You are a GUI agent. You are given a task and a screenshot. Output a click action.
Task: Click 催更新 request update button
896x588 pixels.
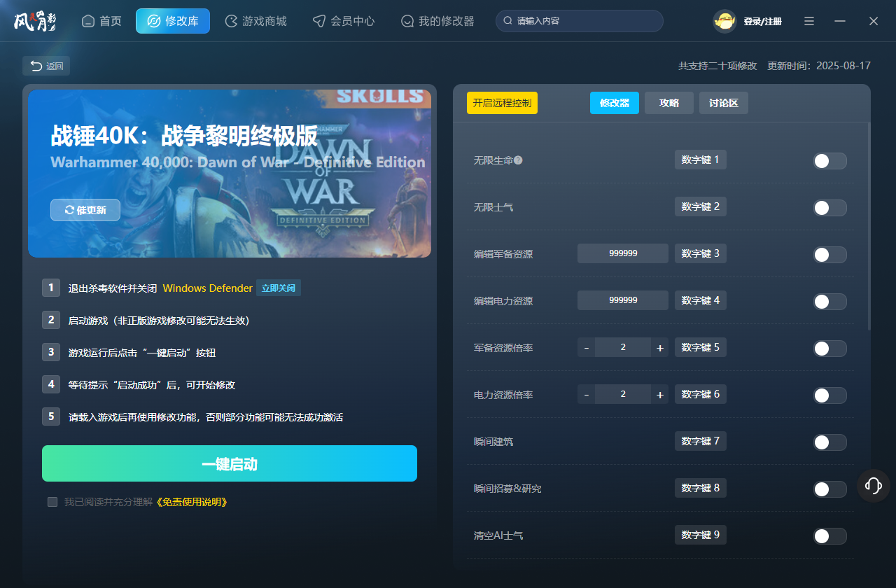[85, 210]
